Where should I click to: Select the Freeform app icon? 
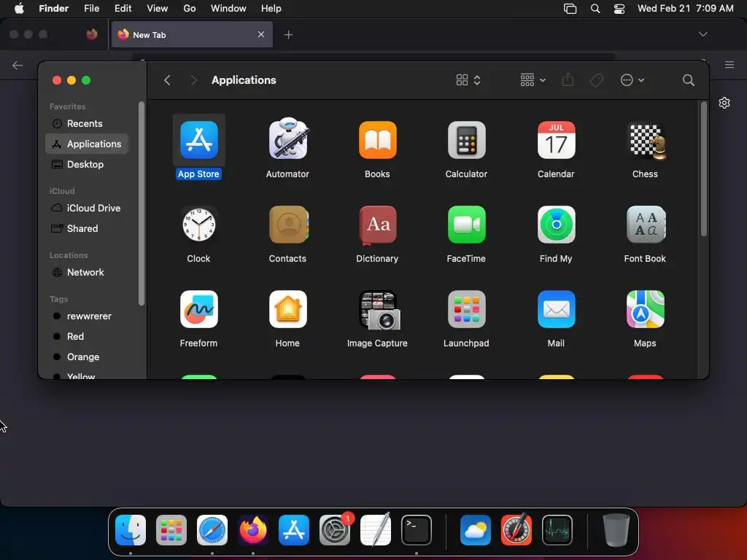point(198,309)
